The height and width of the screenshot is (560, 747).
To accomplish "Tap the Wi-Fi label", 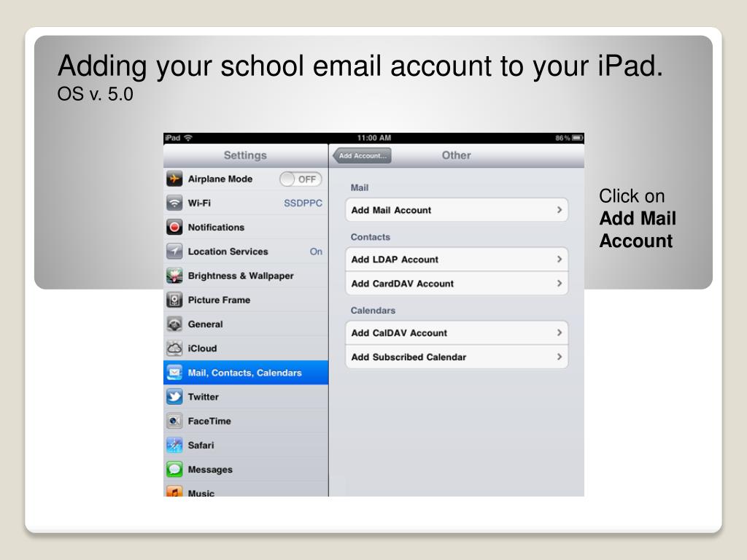I will point(199,203).
